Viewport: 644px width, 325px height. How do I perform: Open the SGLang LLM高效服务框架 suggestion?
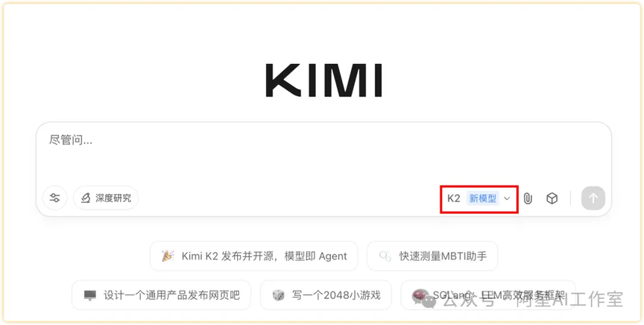(488, 295)
